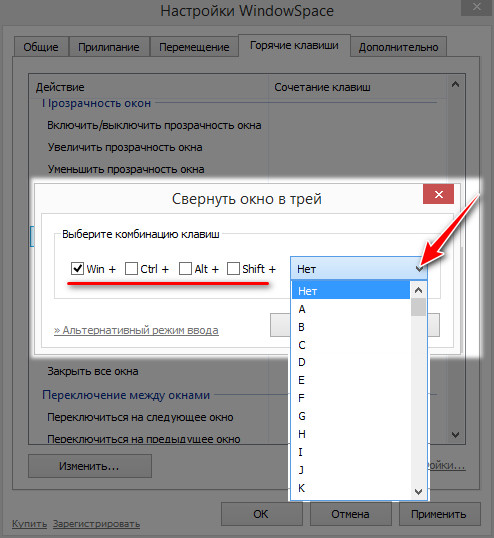Click the Отмена button
Viewport: 494px width, 538px height.
point(350,514)
